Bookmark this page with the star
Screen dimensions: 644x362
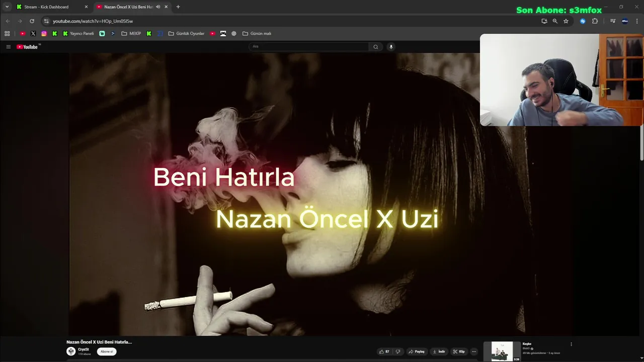coord(566,21)
